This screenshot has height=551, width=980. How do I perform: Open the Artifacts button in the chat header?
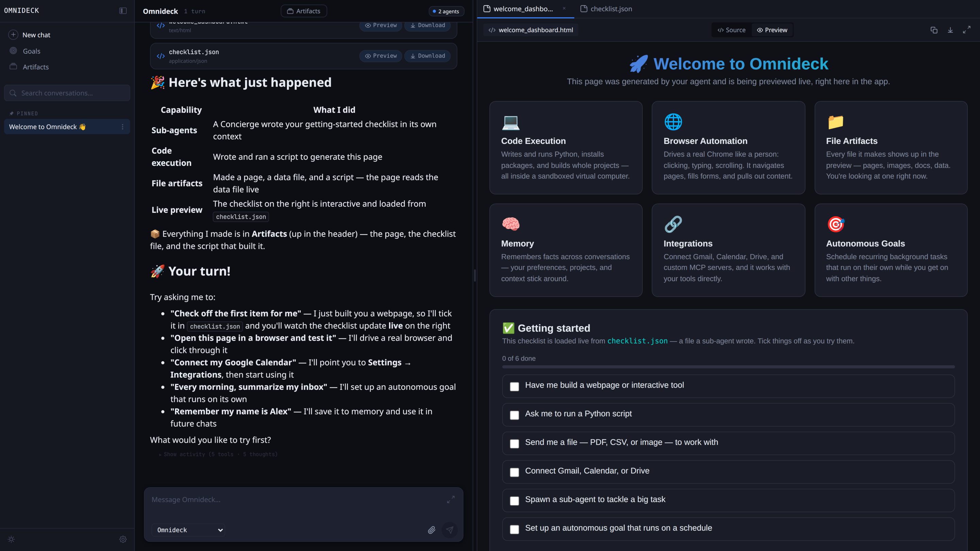tap(304, 11)
